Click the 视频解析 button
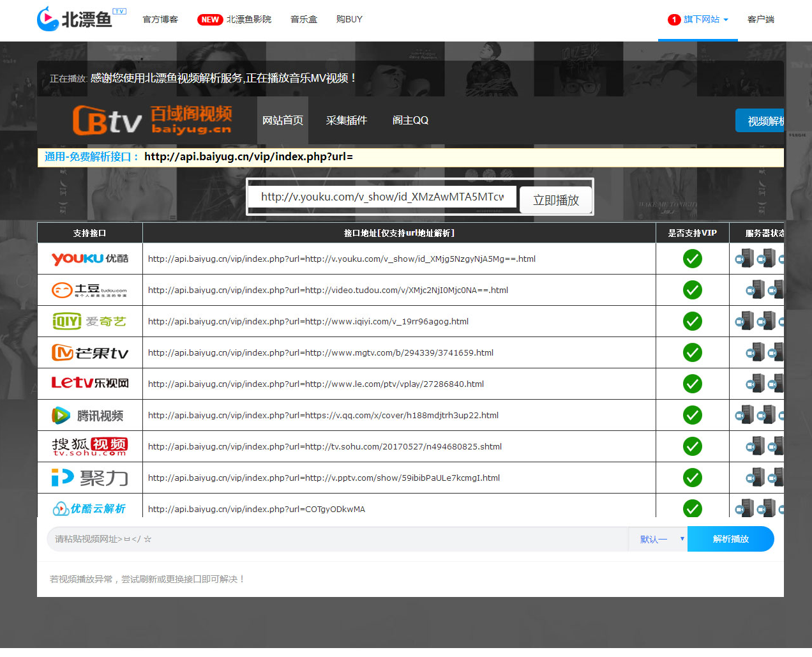 760,121
